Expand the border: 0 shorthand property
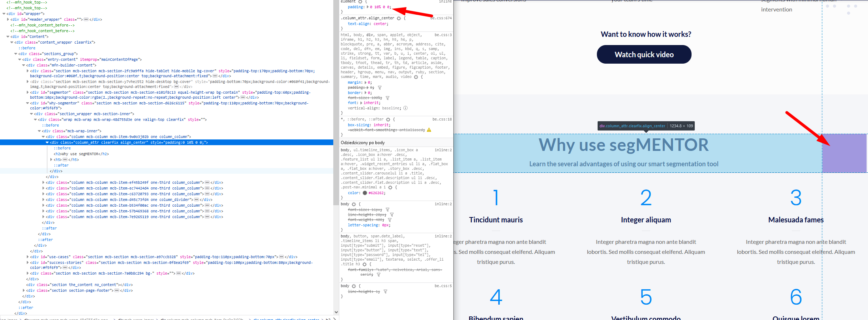This screenshot has width=868, height=320. click(x=366, y=93)
